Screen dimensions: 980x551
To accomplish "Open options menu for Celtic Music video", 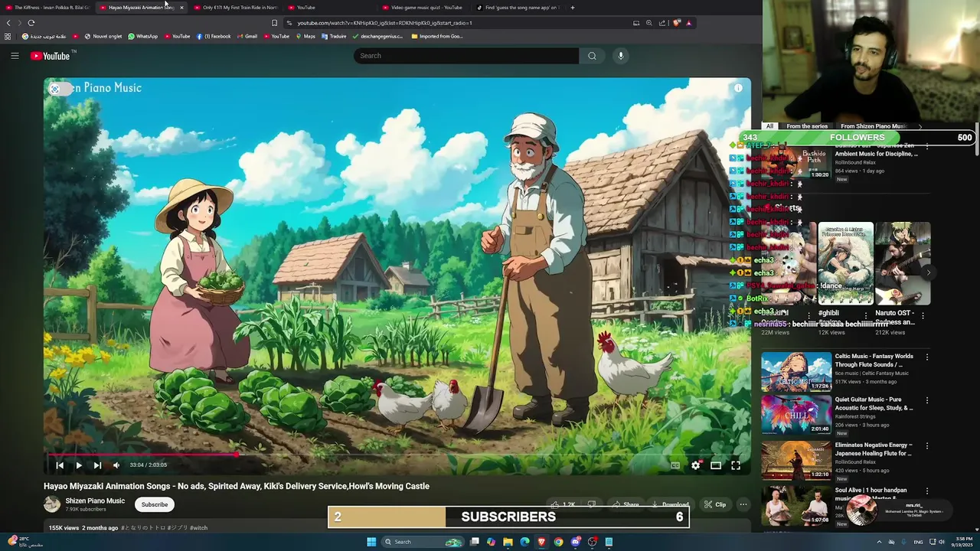I will (927, 357).
